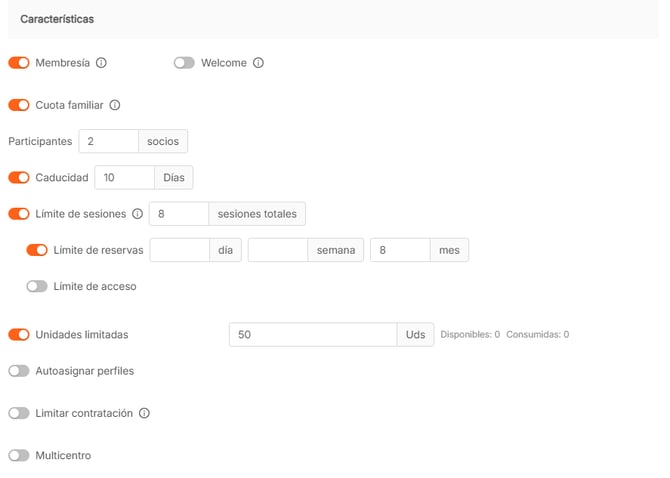
Task: Enable Autoasignar perfiles
Action: [19, 371]
